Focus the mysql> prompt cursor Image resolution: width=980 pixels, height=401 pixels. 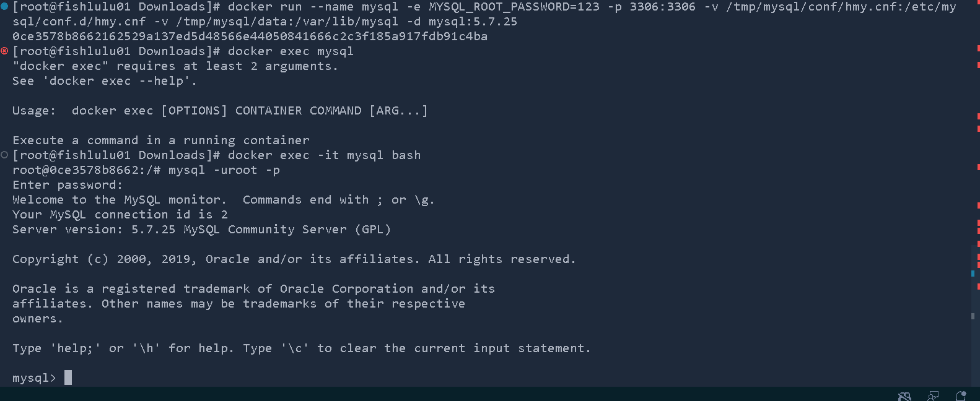[68, 377]
